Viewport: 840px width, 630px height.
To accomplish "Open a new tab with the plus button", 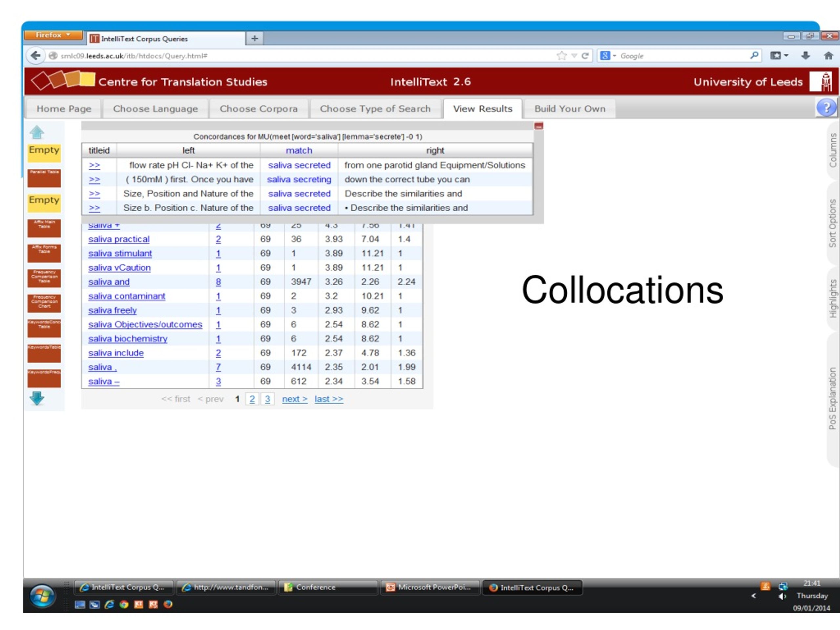I will (254, 38).
